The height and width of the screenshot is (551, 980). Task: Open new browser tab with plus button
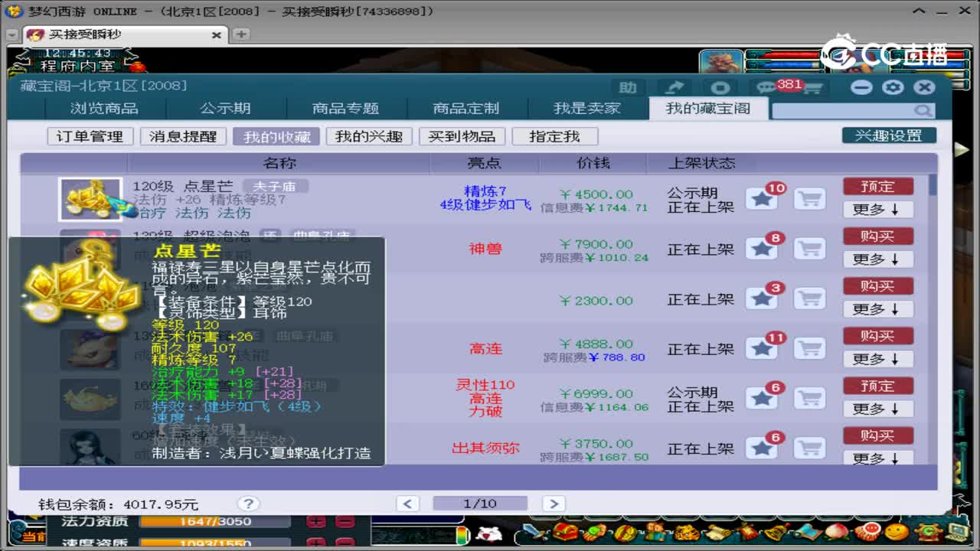point(240,34)
